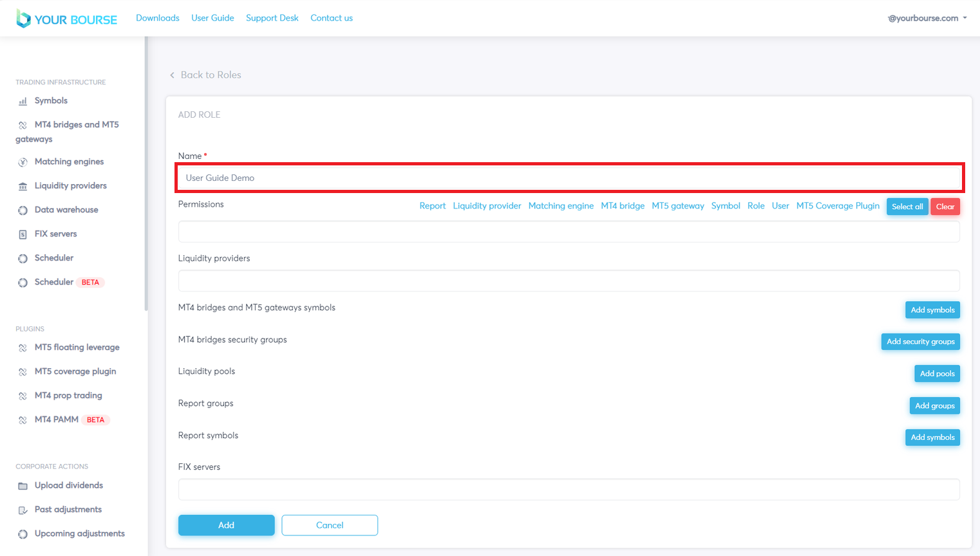
Task: Open the @yourbourse.com account dropdown
Action: click(927, 18)
